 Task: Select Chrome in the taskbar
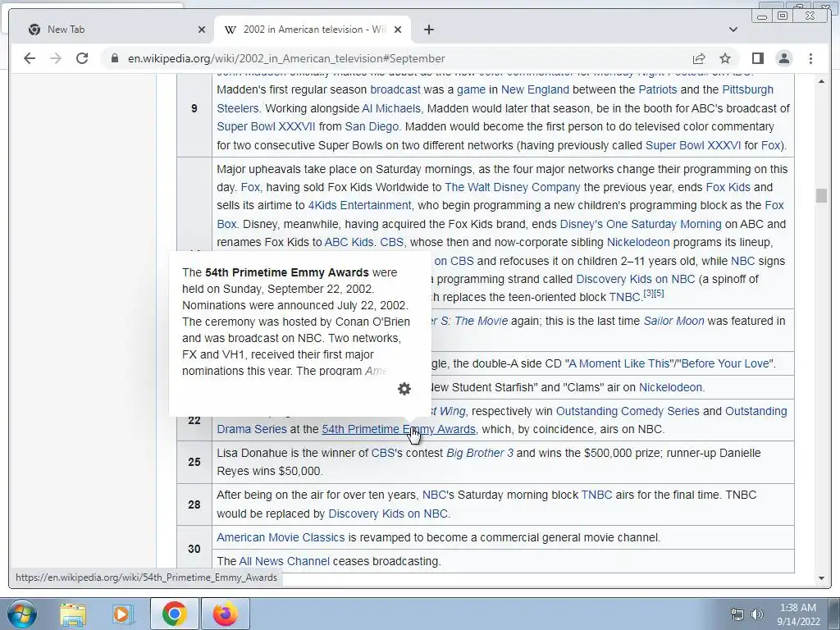[174, 614]
